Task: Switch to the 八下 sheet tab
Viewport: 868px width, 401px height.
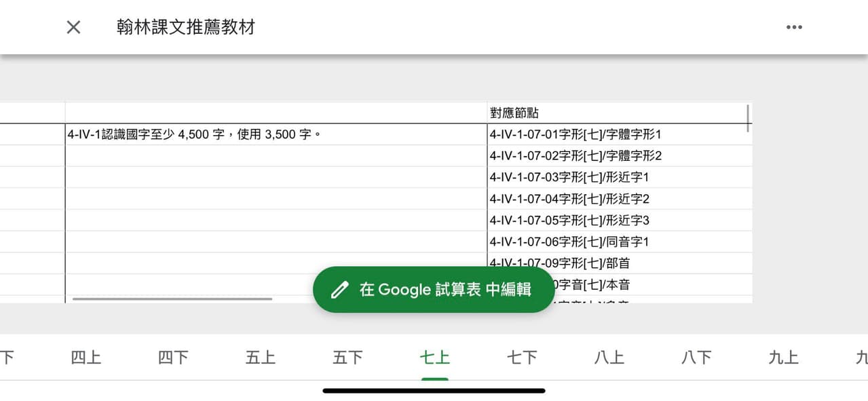Action: click(696, 358)
